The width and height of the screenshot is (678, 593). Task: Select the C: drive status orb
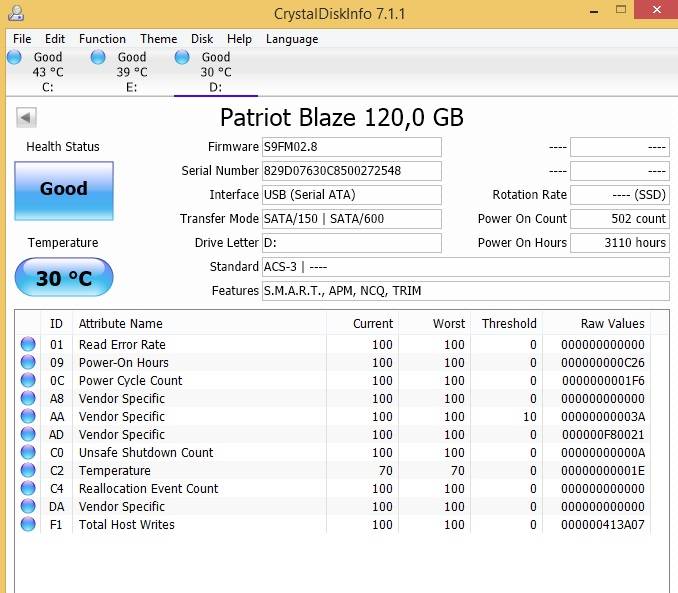pos(14,57)
